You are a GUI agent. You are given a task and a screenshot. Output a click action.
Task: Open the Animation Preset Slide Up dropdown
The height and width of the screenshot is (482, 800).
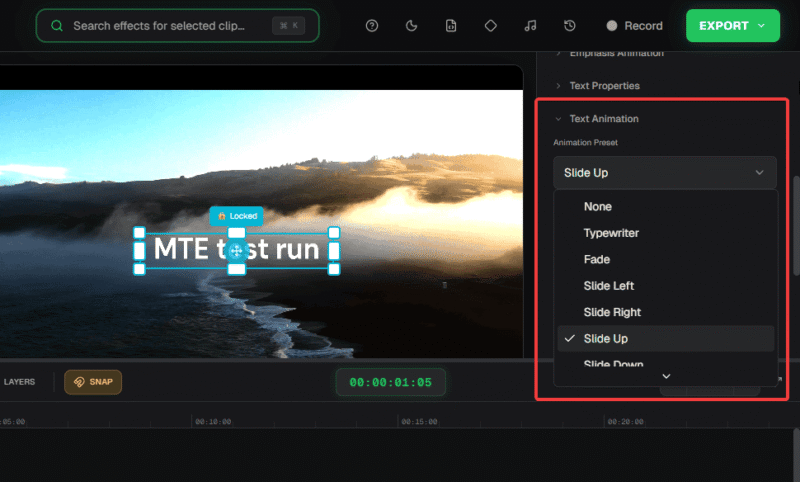point(665,173)
